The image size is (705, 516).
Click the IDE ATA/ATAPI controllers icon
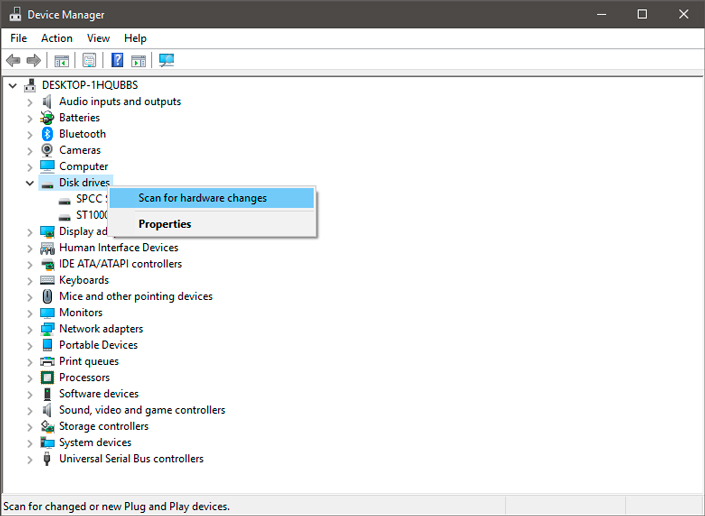[47, 264]
